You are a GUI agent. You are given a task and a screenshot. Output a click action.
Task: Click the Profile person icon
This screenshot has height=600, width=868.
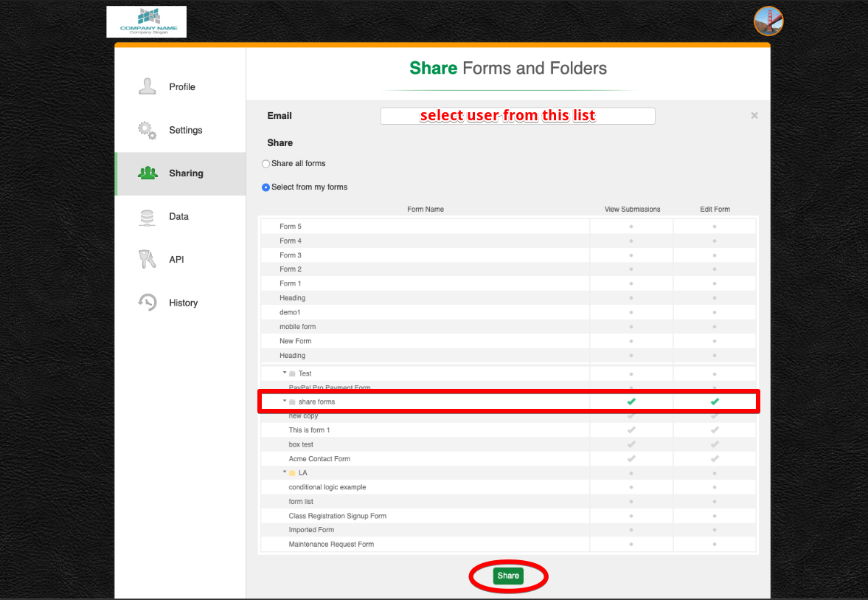coord(147,86)
